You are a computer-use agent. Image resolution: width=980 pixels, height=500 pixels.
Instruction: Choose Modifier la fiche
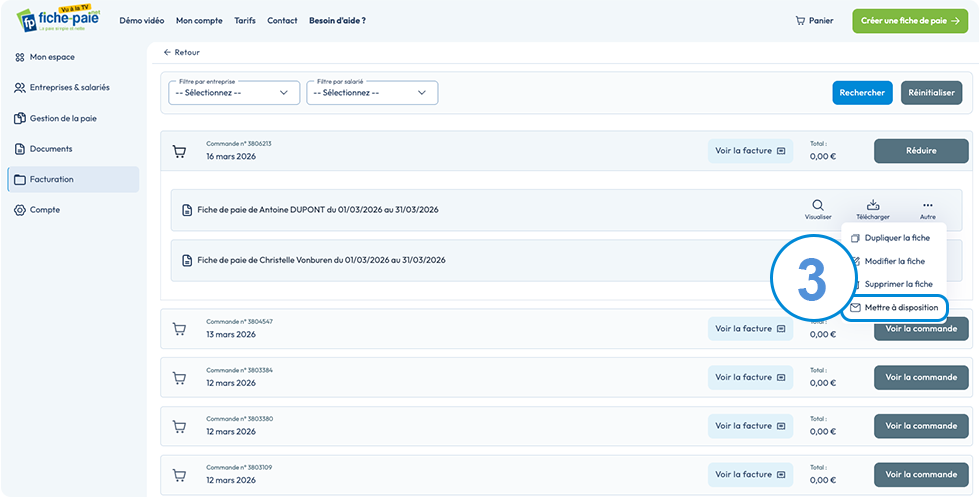tap(894, 261)
